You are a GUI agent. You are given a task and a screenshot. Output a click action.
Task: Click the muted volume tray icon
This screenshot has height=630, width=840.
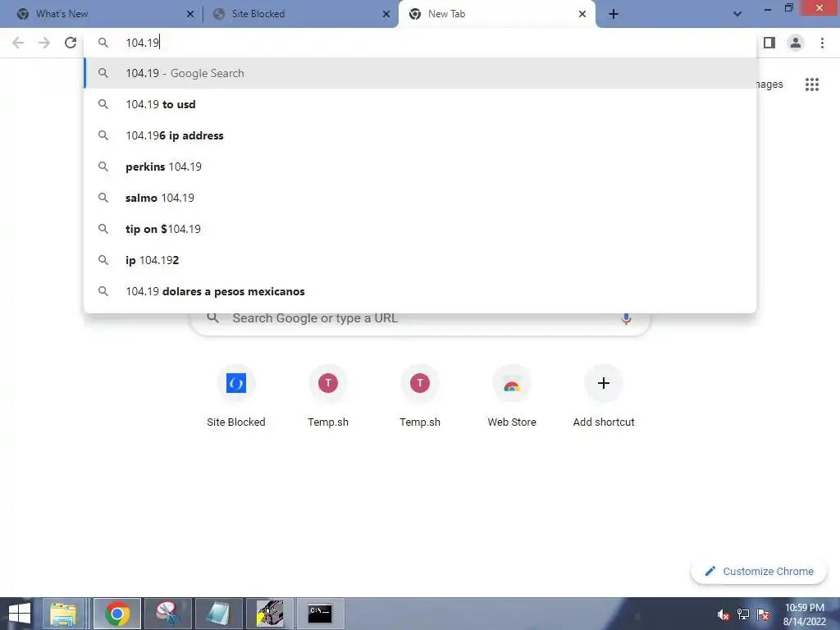724,614
